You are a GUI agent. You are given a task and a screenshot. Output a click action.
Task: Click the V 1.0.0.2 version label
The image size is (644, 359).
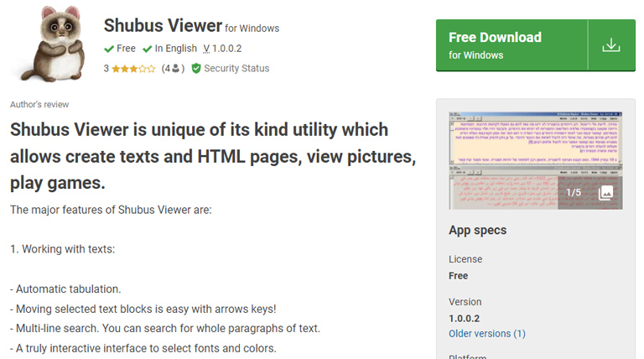222,49
